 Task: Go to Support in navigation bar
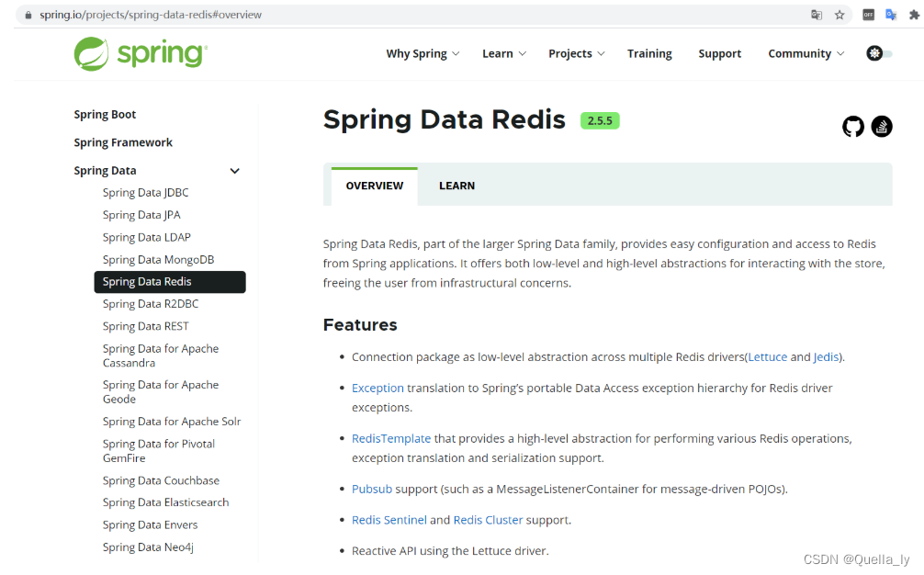(x=719, y=53)
